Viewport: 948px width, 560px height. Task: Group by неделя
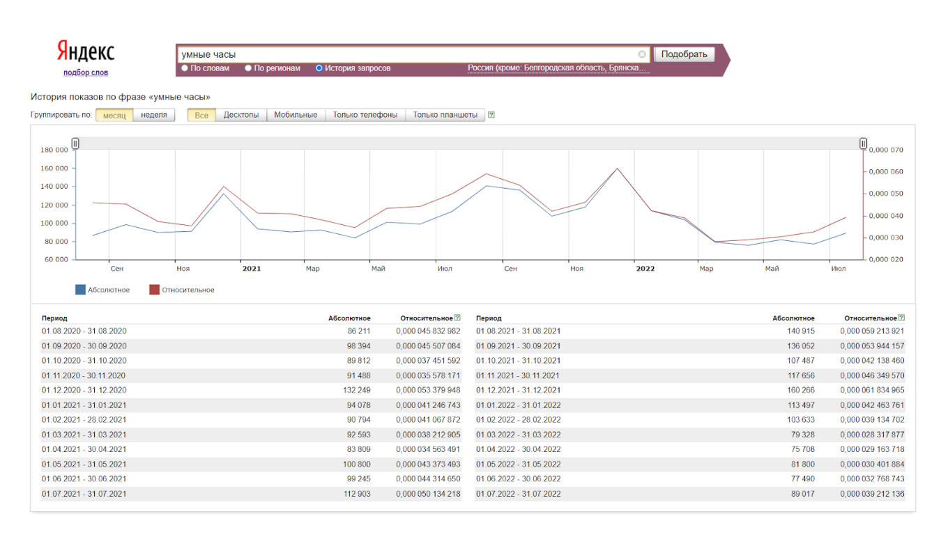[154, 115]
